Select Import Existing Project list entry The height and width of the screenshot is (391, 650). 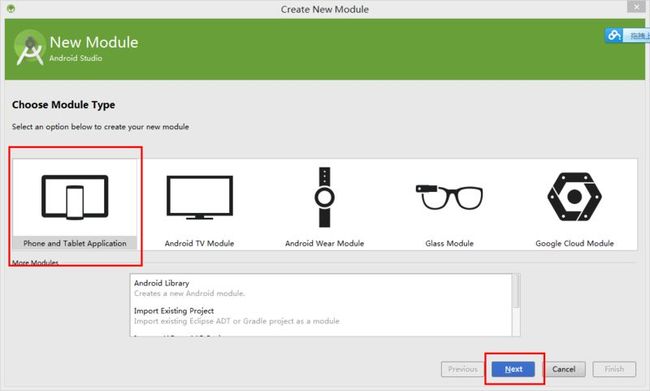click(174, 311)
